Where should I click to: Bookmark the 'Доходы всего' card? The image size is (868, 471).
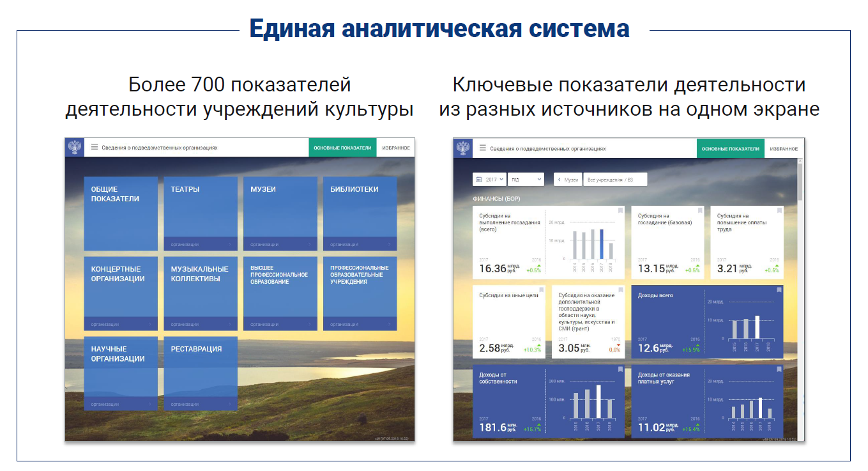pos(779,290)
